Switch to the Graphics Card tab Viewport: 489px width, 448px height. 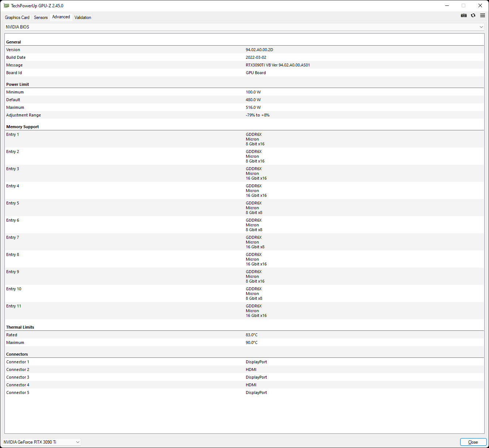[17, 18]
